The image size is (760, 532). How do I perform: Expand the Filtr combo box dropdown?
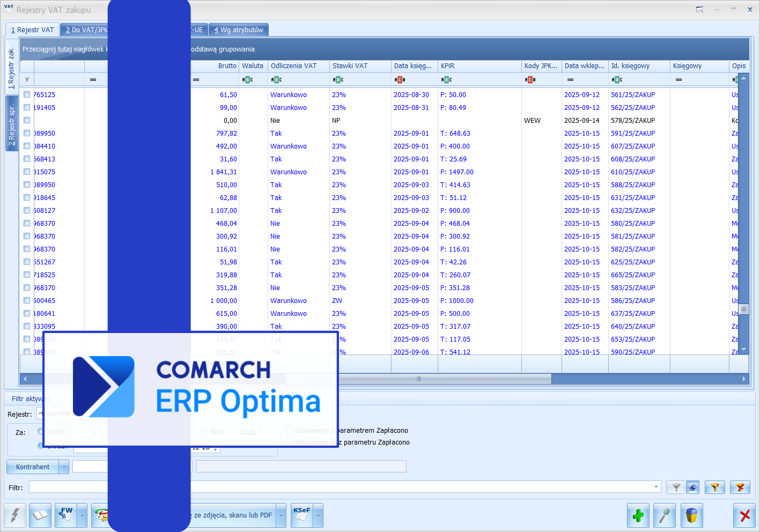coord(656,487)
